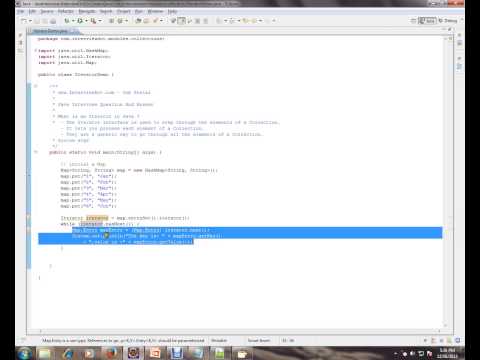Viewport: 480px width, 360px height.
Task: Click the Smart Insert status bar entry
Action: (259, 340)
